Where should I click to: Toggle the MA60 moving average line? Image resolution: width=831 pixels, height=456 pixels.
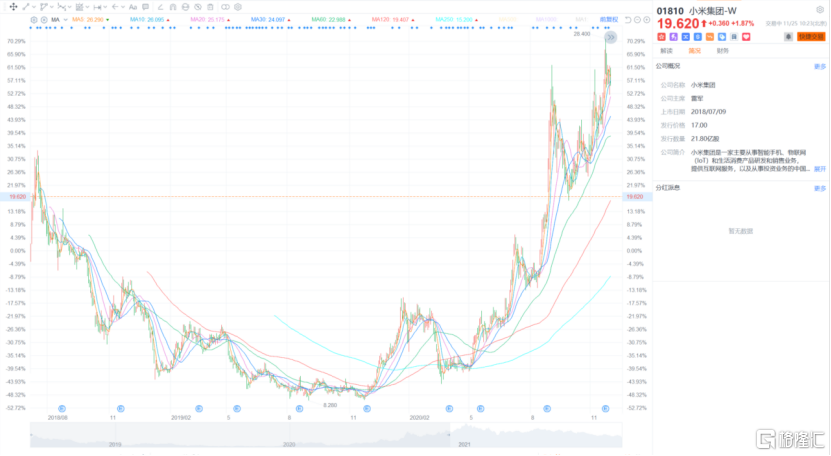(331, 20)
